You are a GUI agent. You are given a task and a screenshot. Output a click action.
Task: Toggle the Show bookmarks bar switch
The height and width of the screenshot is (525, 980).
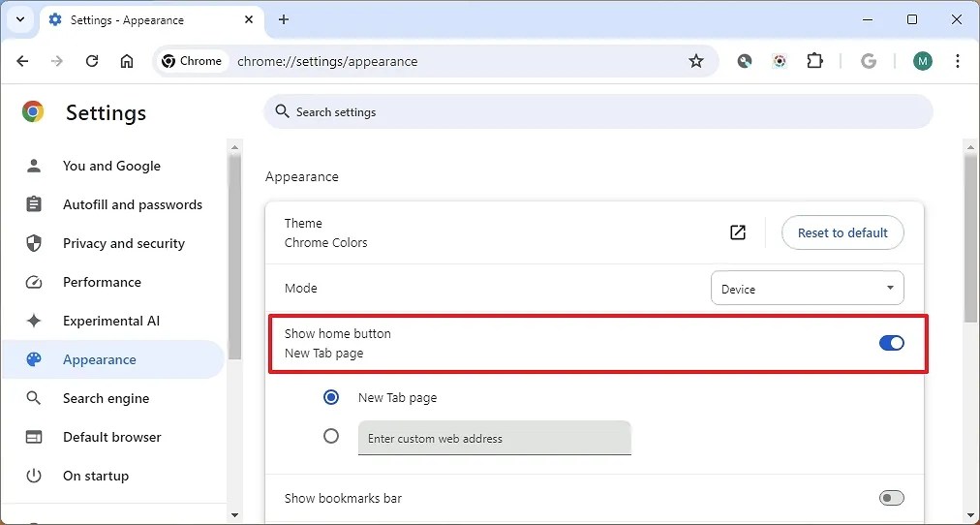coord(891,498)
